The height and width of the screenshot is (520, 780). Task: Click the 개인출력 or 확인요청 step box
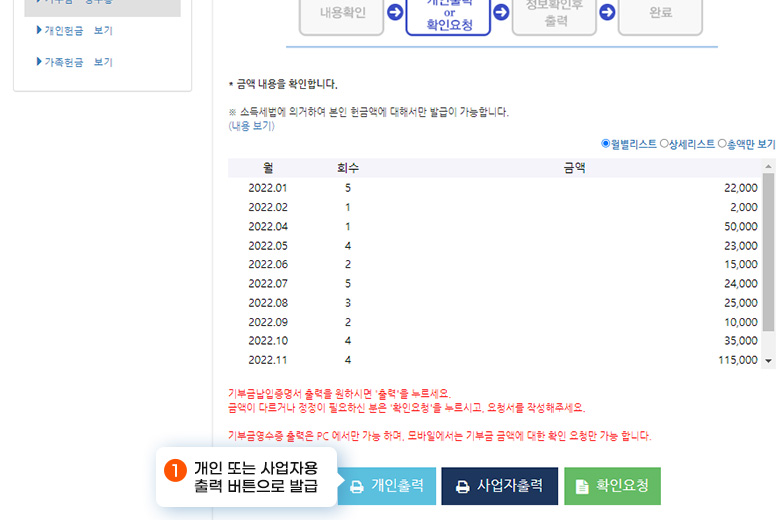[448, 15]
